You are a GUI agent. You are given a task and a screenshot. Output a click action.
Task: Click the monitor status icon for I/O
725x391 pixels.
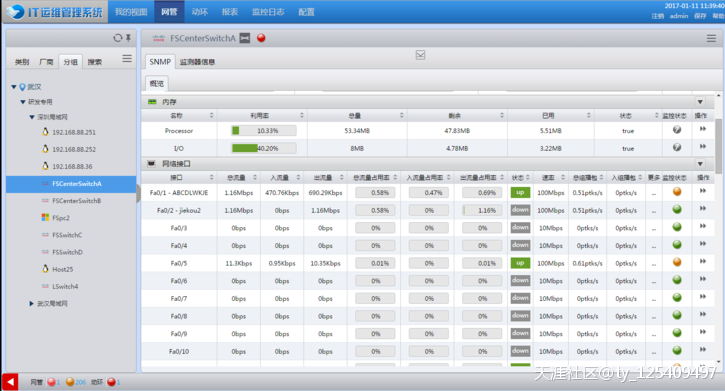click(x=677, y=147)
